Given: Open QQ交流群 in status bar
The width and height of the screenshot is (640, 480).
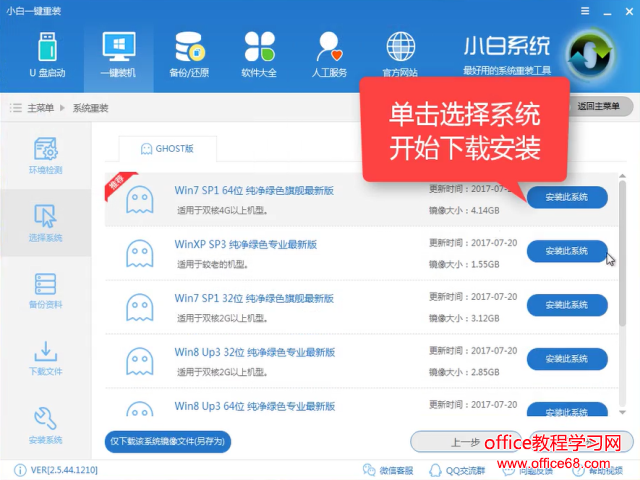Looking at the screenshot, I should [457, 470].
